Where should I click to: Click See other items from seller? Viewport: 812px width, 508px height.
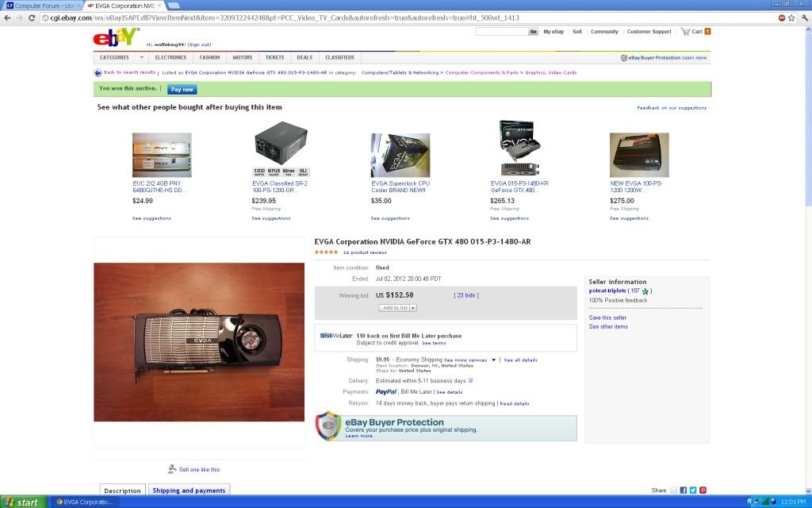tap(608, 326)
